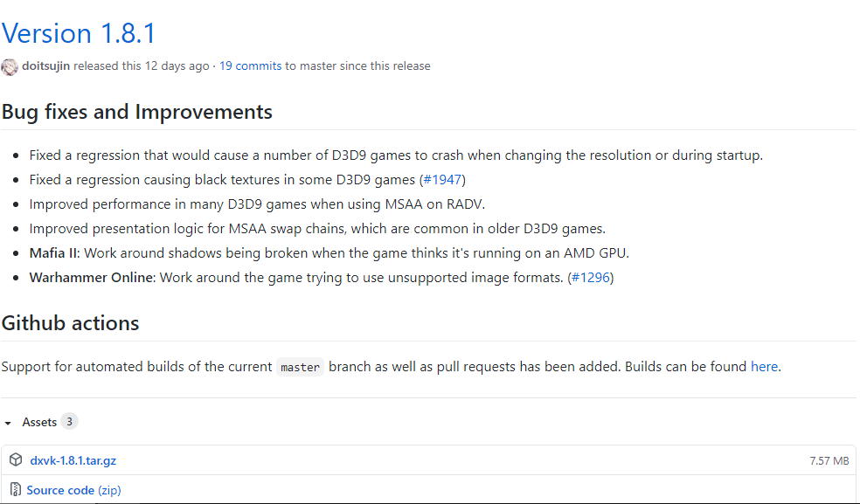Click the Assets section label
860x504 pixels.
coord(39,422)
